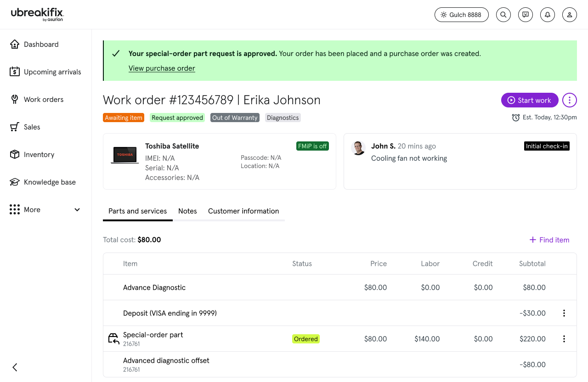This screenshot has height=382, width=588.
Task: Click the Subtotal column header
Action: [532, 264]
